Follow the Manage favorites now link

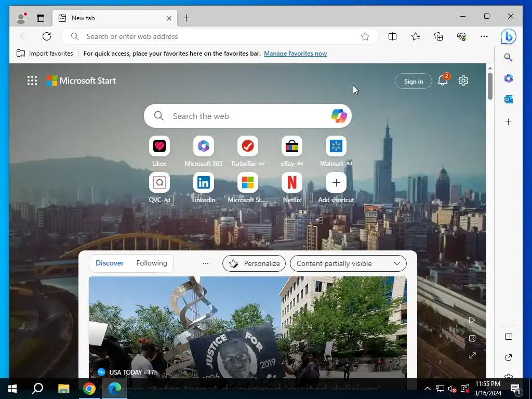coord(295,54)
